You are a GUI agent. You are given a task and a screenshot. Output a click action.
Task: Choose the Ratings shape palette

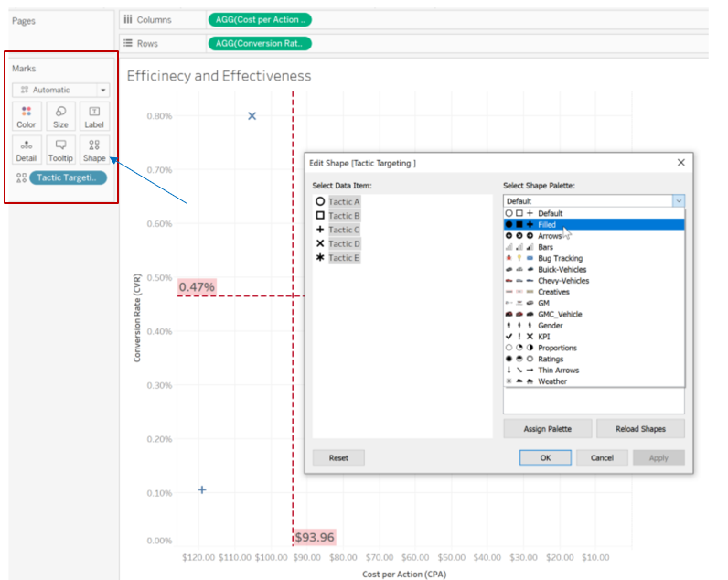pos(594,359)
